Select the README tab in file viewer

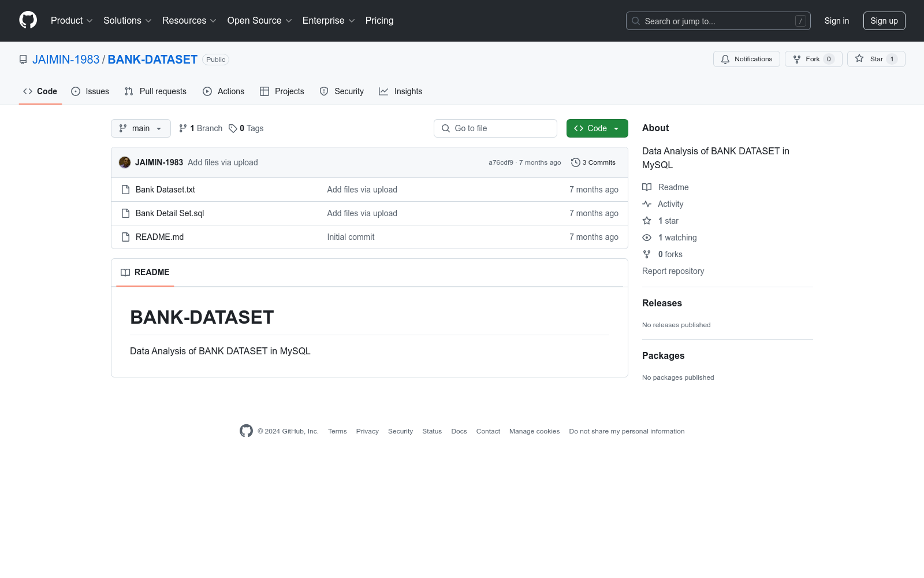(x=145, y=272)
